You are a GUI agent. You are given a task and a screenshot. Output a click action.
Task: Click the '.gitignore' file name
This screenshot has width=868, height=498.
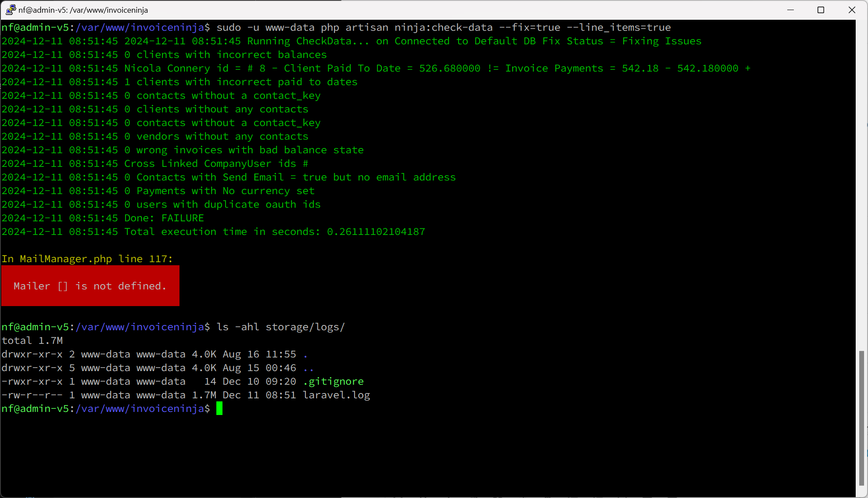click(333, 381)
